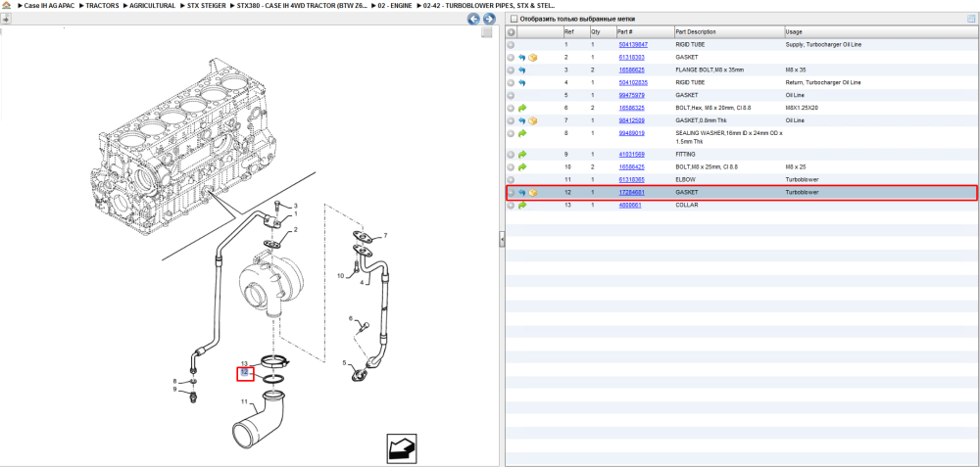Sort by the Ref column header

pos(575,32)
